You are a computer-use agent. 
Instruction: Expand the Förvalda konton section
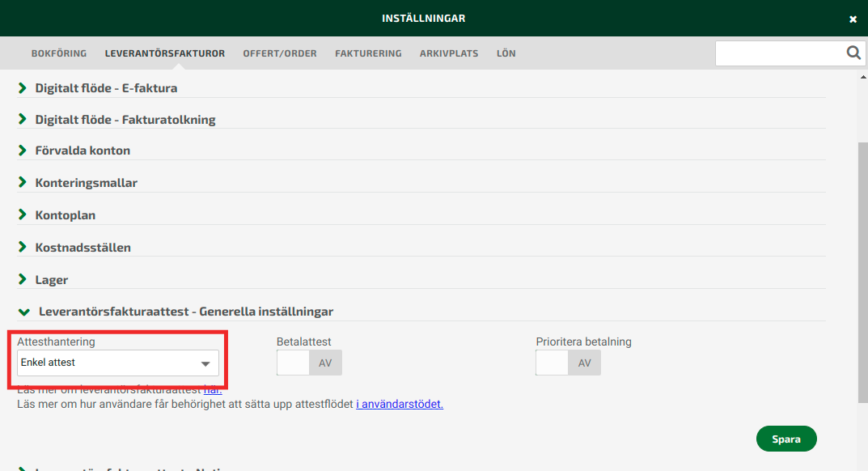(83, 151)
